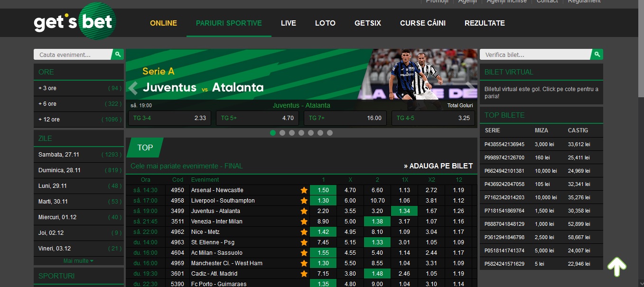Viewport: 644px width, 287px height.
Task: Expand the Mai multe days list
Action: click(x=78, y=261)
